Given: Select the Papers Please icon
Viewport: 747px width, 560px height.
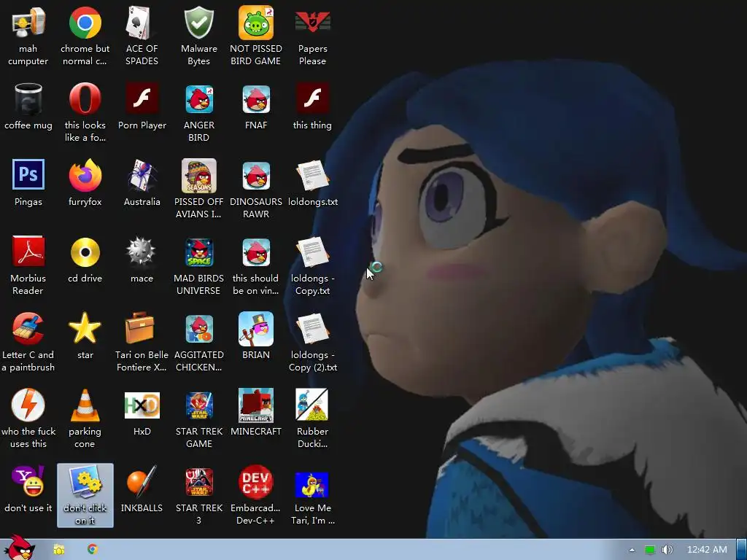Looking at the screenshot, I should pos(312,23).
